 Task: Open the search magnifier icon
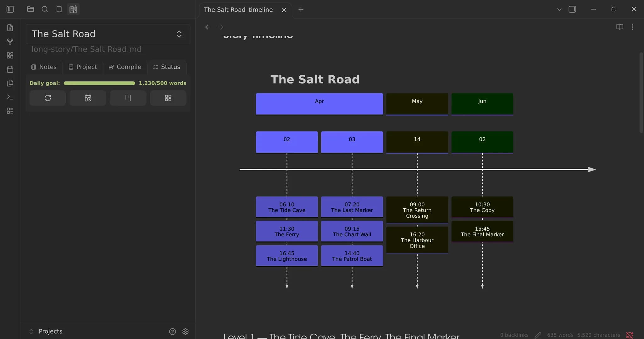[45, 9]
